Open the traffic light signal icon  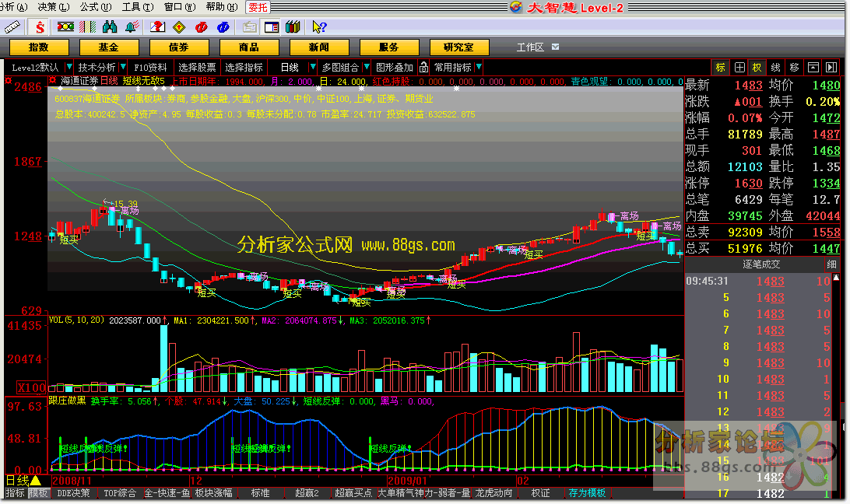click(x=65, y=26)
